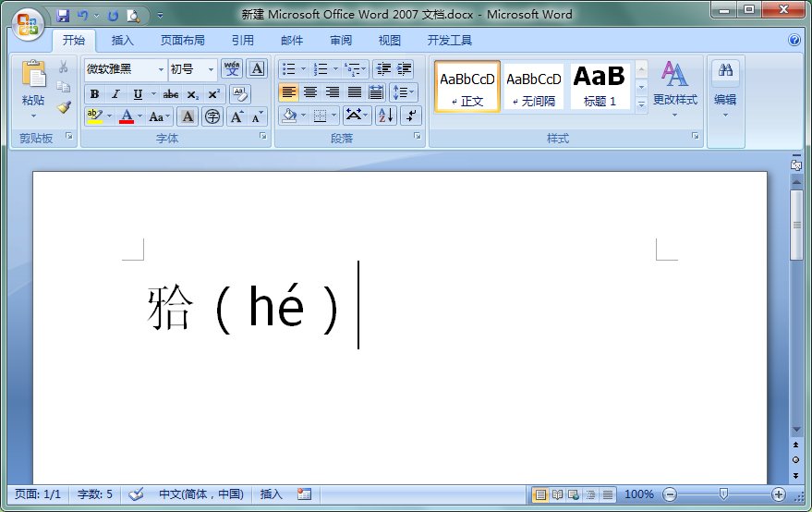Grow the font size
812x512 pixels.
coord(236,116)
